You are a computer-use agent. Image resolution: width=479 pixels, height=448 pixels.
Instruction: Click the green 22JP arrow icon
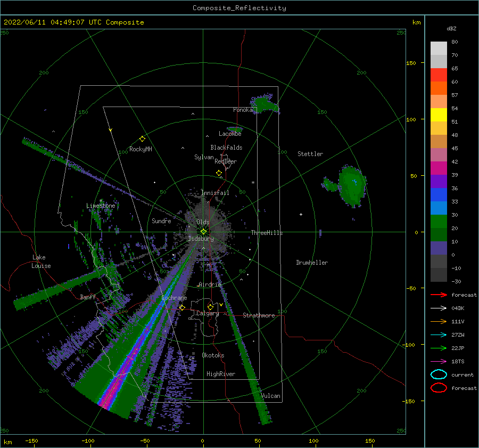pyautogui.click(x=439, y=348)
